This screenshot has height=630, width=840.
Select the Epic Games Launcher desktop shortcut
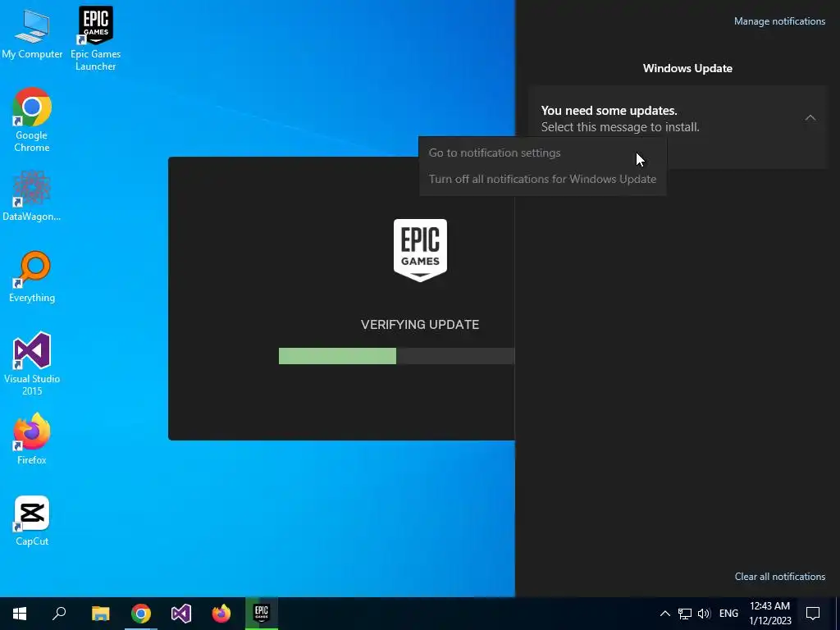pos(95,39)
